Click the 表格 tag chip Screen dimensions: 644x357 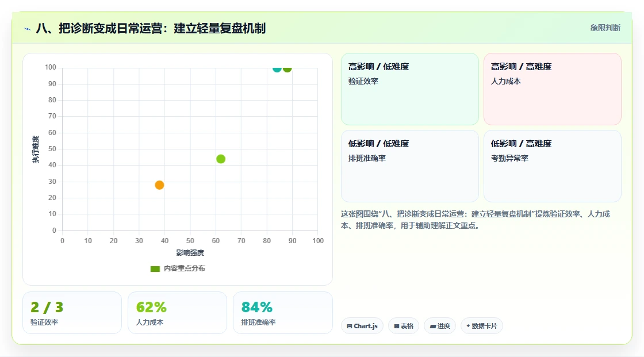click(404, 326)
